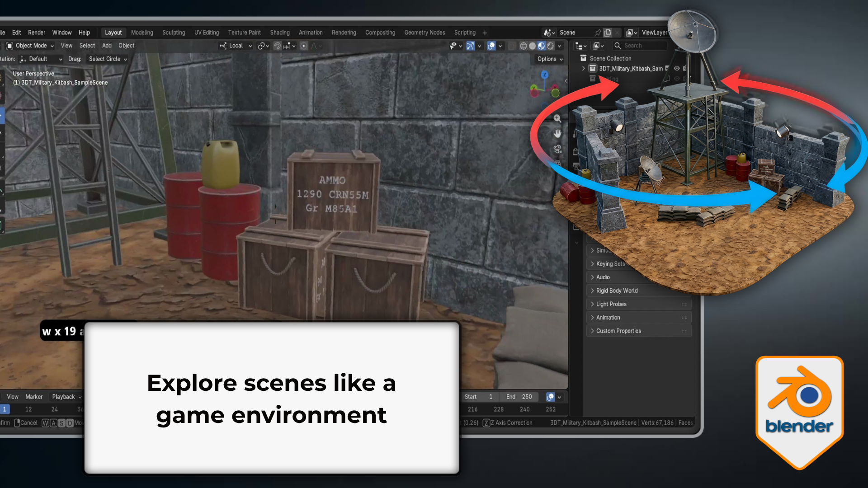Select Scene Collection row
868x488 pixels.
tap(610, 58)
